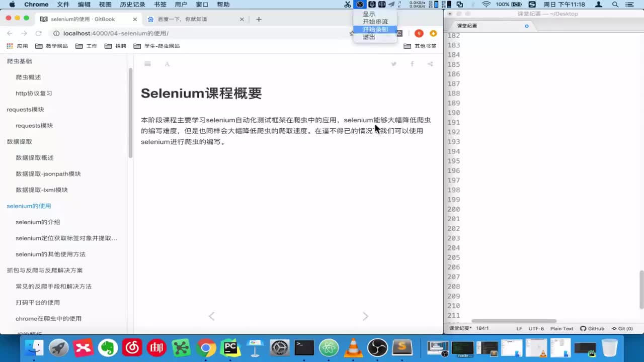Change the UTF-8 encoding in status bar
644x362 pixels.
(x=536, y=329)
